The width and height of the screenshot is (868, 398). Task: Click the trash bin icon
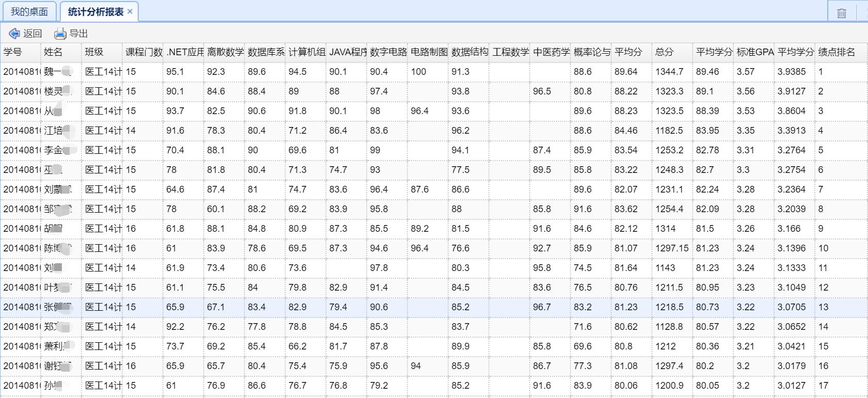tap(841, 13)
